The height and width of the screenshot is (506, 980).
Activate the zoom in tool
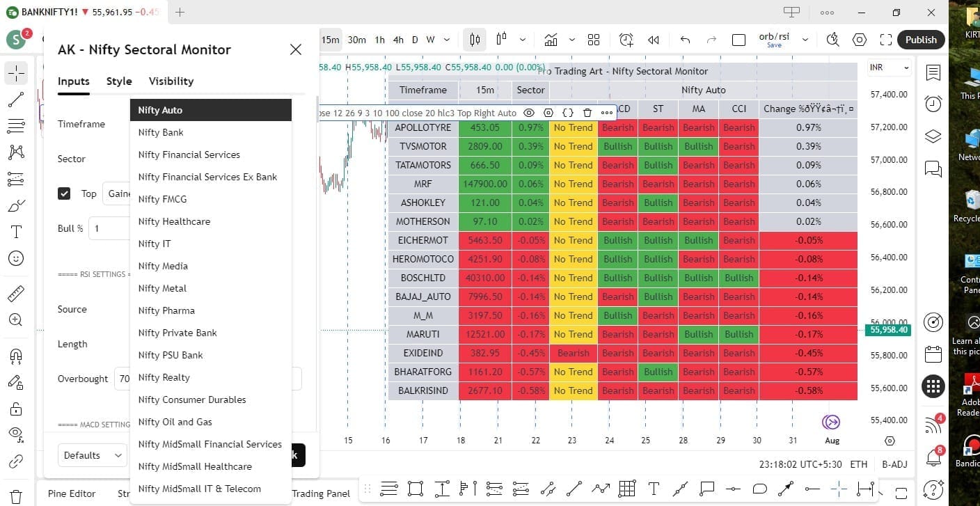[16, 320]
